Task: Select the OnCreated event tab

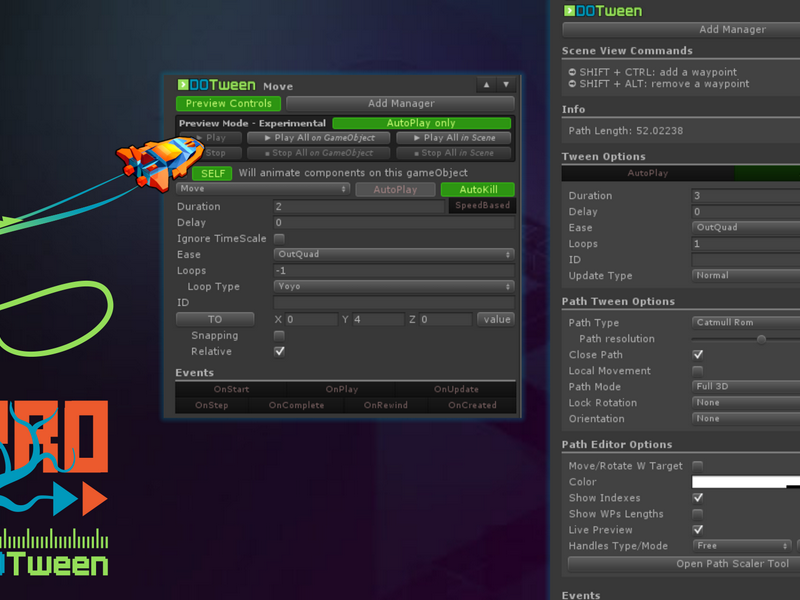Action: [472, 405]
